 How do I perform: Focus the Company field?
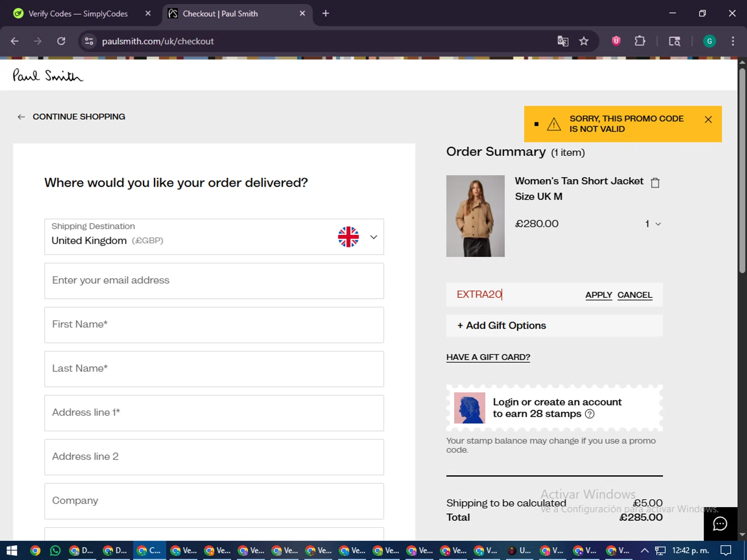(214, 501)
